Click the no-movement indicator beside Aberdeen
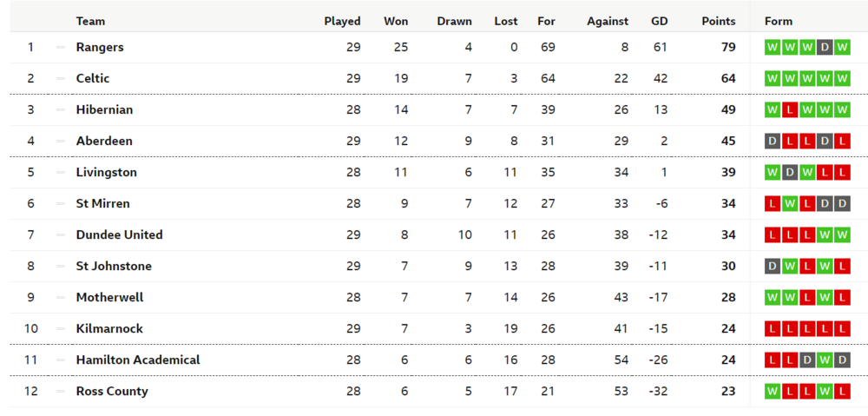 61,141
